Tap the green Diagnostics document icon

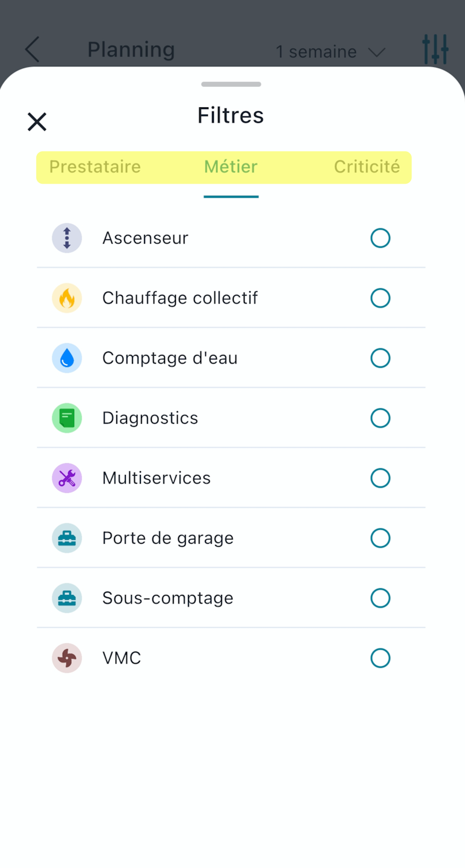point(67,418)
